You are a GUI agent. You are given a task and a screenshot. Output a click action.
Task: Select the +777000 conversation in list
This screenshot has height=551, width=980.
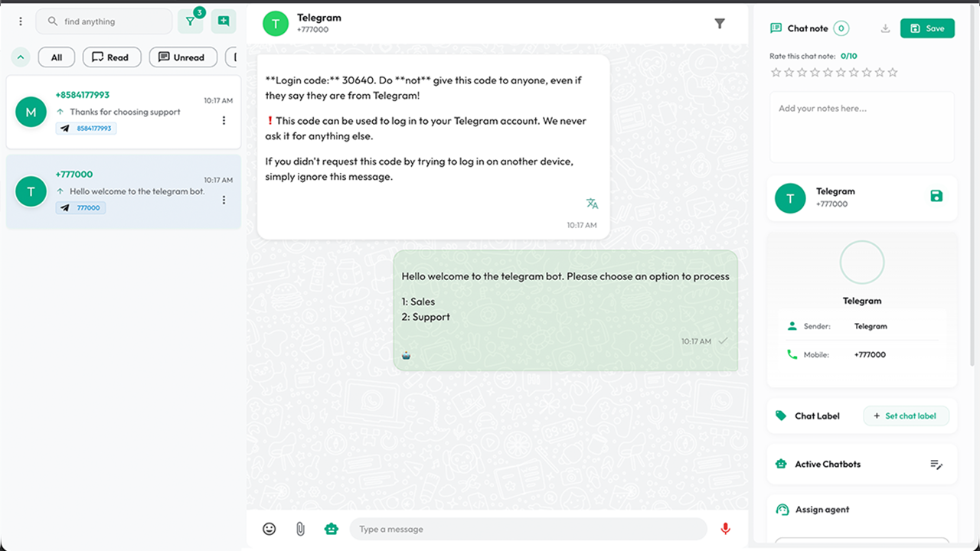pyautogui.click(x=123, y=191)
